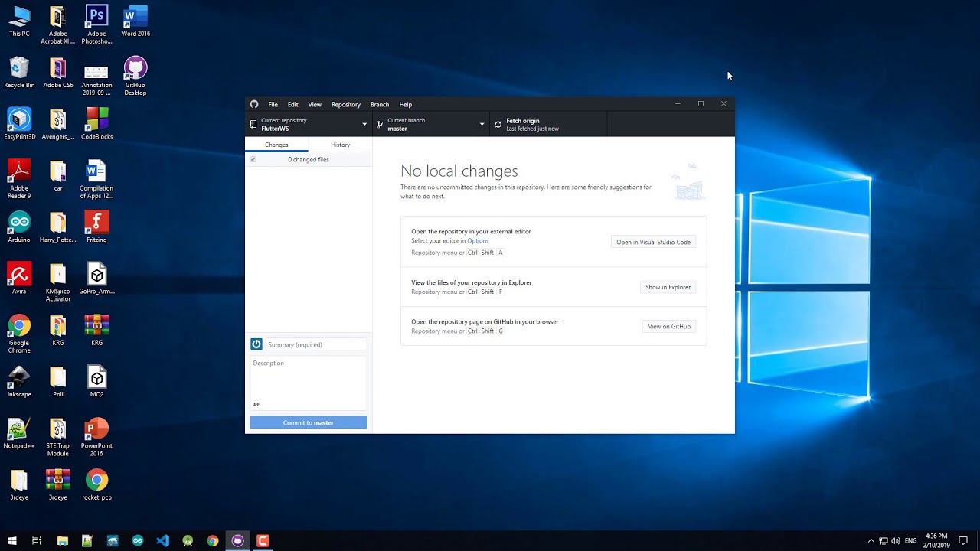Open GitHub Desktop shortcut on desktop

pos(136,76)
